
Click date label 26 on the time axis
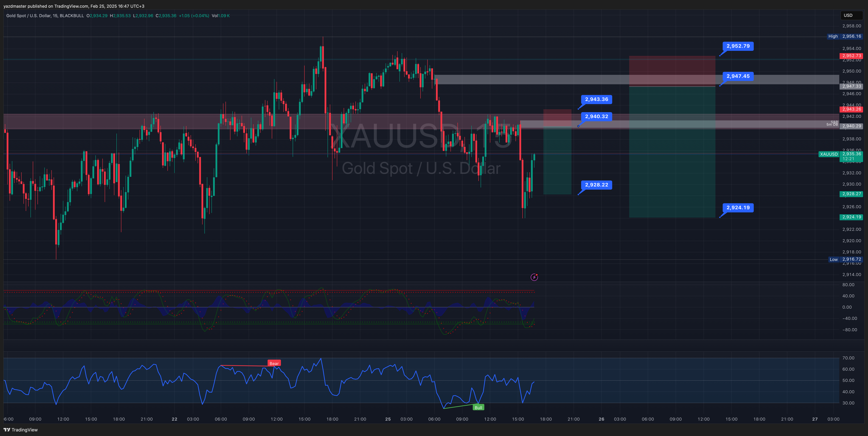point(601,419)
